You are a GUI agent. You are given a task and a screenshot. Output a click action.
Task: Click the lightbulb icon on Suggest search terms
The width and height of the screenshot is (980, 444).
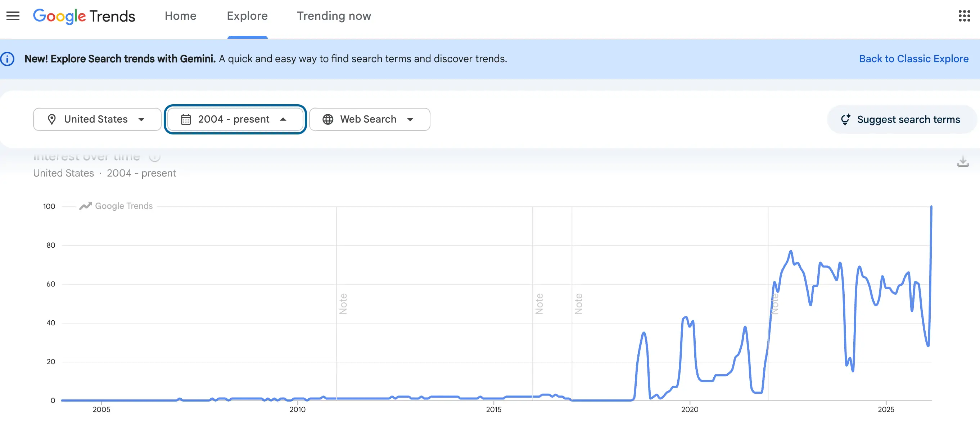coord(846,119)
